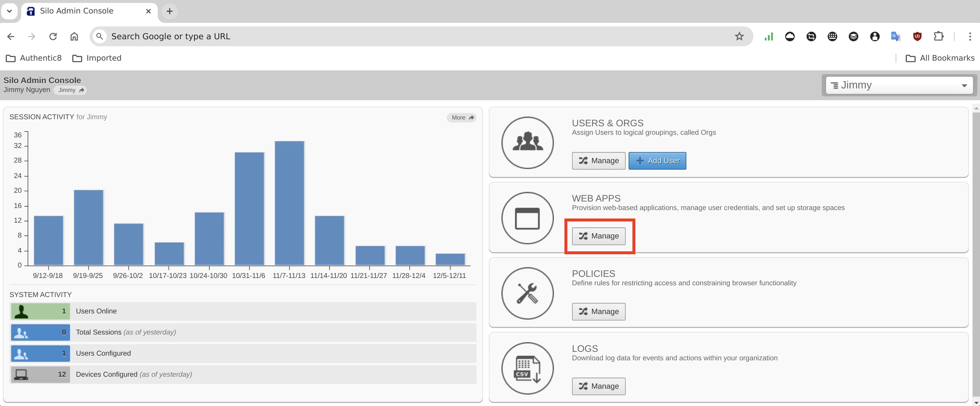Open the Google Translate extension icon

[896, 37]
